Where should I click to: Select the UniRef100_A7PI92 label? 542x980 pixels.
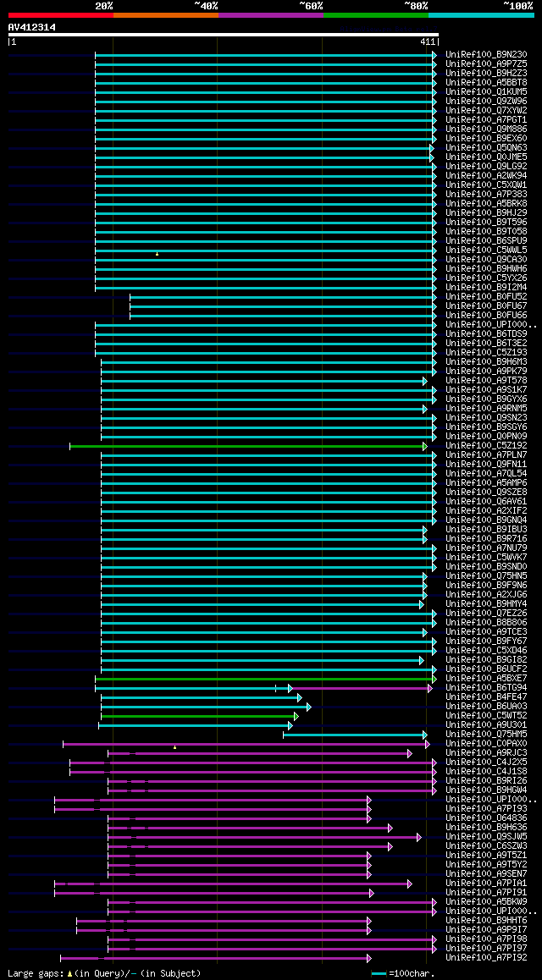(486, 958)
